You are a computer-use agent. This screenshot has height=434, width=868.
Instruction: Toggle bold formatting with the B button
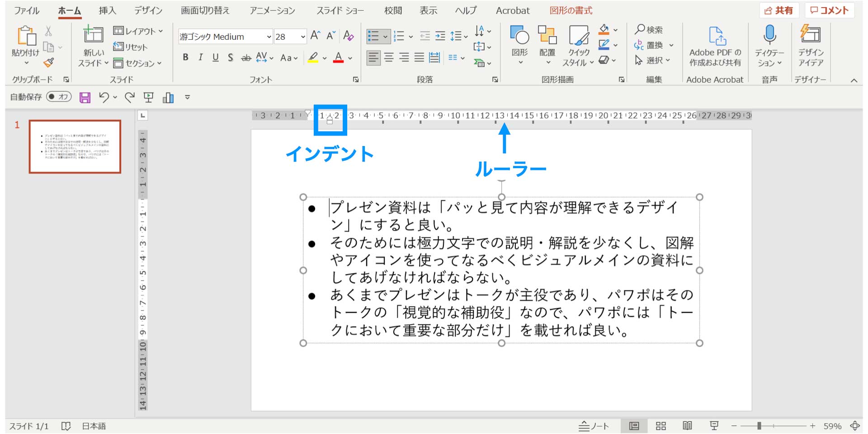click(185, 57)
